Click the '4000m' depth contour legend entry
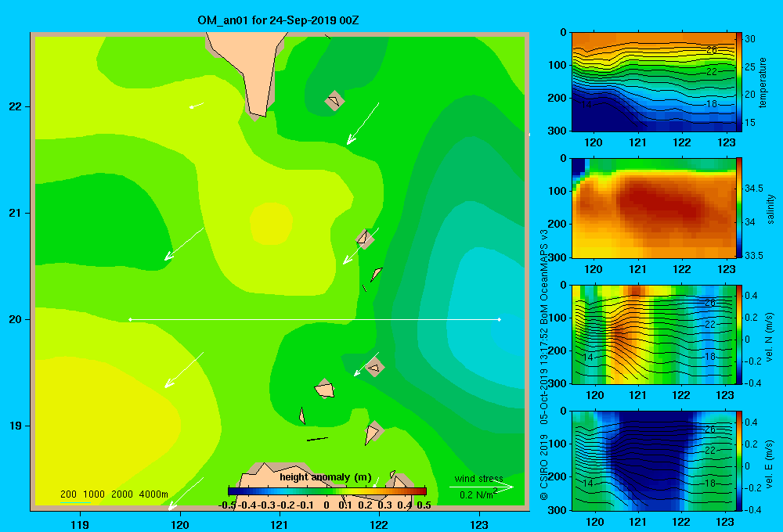This screenshot has height=532, width=783. click(153, 494)
